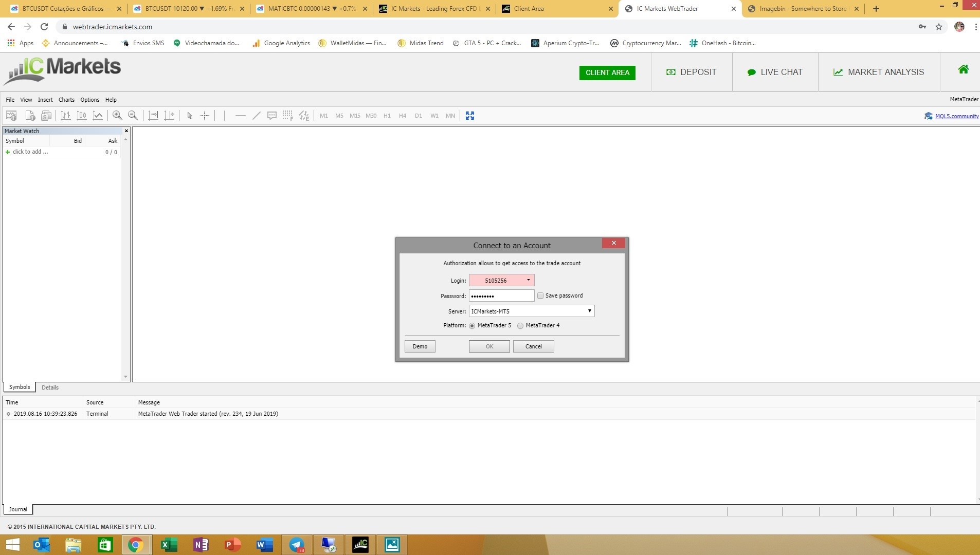Image resolution: width=980 pixels, height=555 pixels.
Task: Bookmark this page with star icon
Action: pos(939,27)
